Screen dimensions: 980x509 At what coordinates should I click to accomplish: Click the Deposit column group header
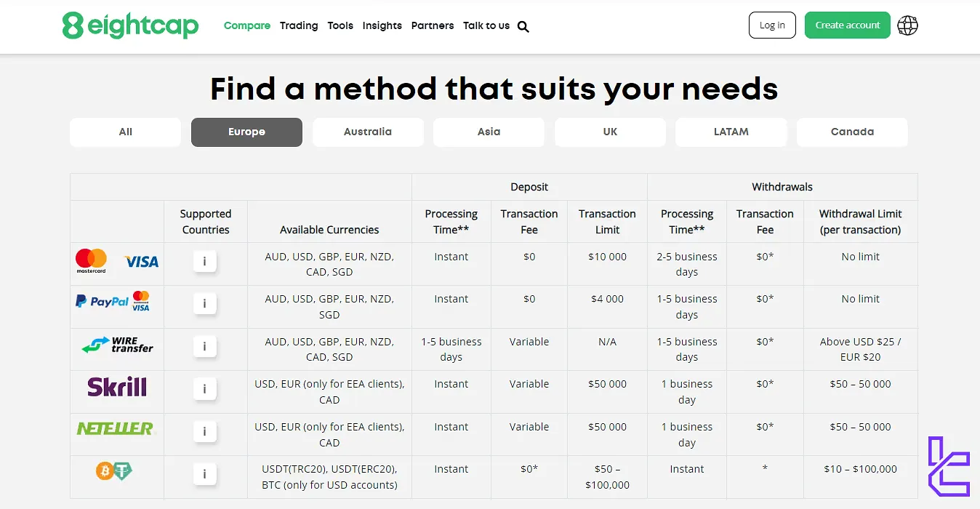(x=529, y=187)
